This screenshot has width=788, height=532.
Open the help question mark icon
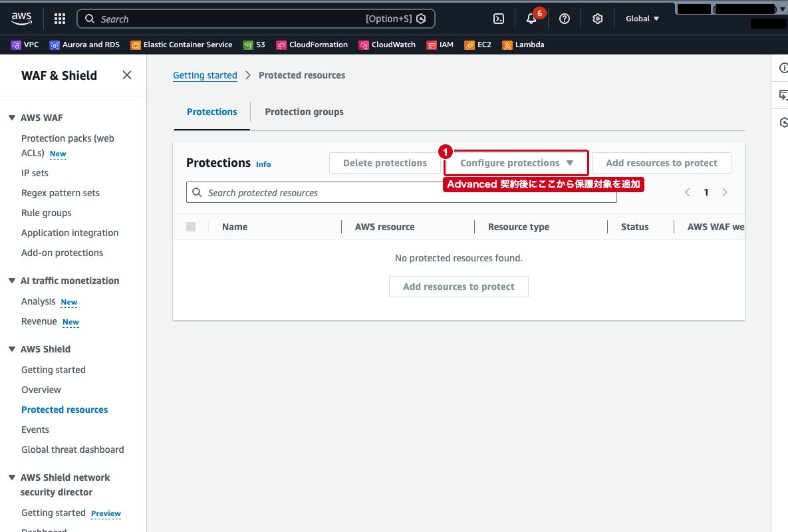tap(565, 19)
